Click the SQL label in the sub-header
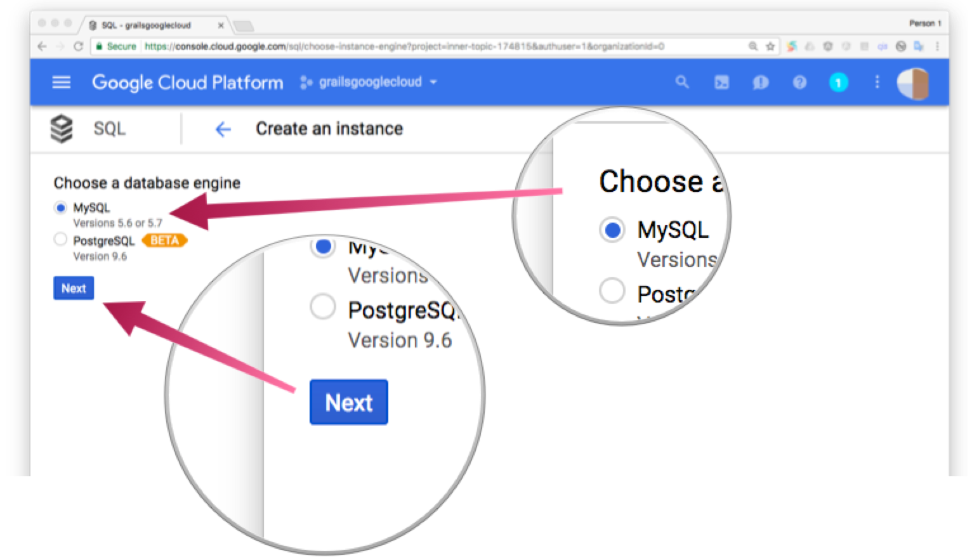Image resolution: width=972 pixels, height=560 pixels. pyautogui.click(x=109, y=129)
